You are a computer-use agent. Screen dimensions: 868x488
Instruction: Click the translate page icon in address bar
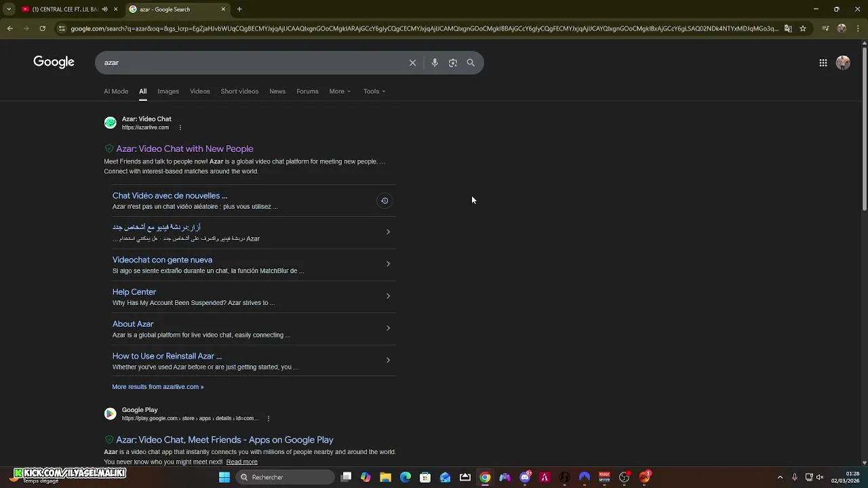pyautogui.click(x=788, y=28)
